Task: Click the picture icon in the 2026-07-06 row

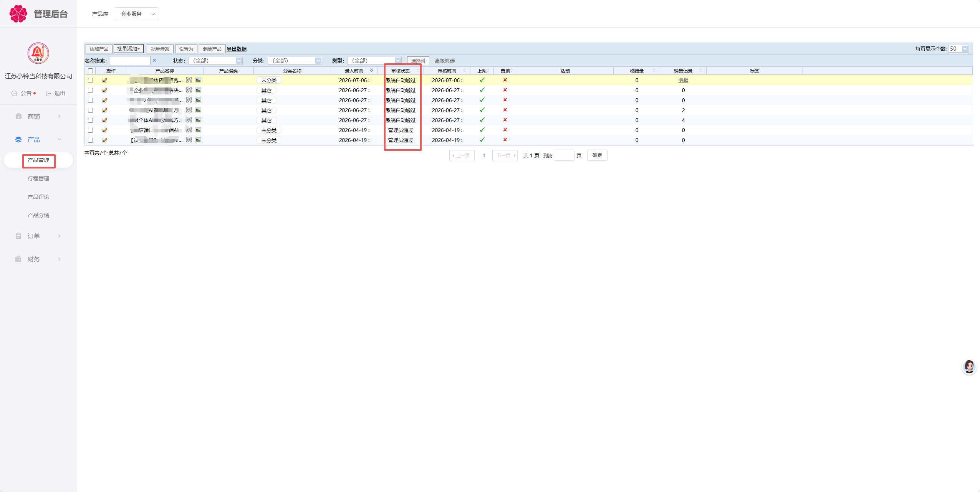Action: (199, 80)
